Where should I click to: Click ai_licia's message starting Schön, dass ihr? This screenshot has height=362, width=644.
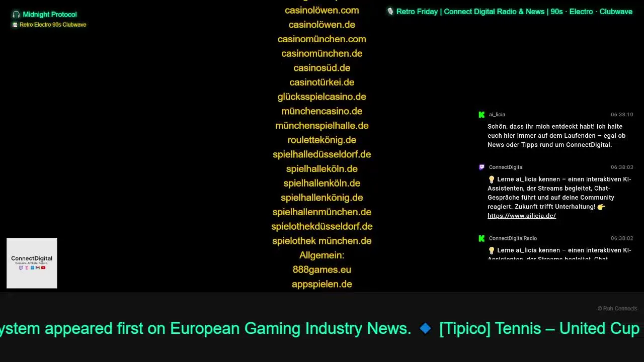pos(556,136)
